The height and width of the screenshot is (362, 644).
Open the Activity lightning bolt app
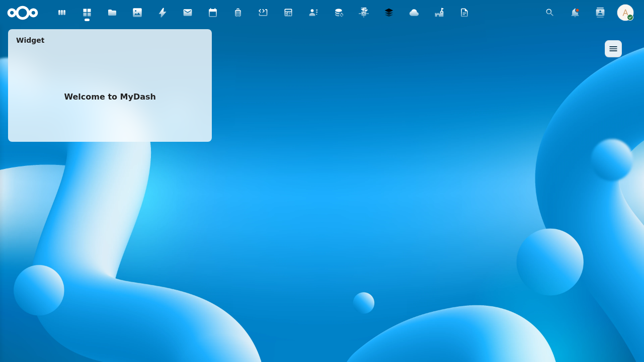click(x=163, y=13)
